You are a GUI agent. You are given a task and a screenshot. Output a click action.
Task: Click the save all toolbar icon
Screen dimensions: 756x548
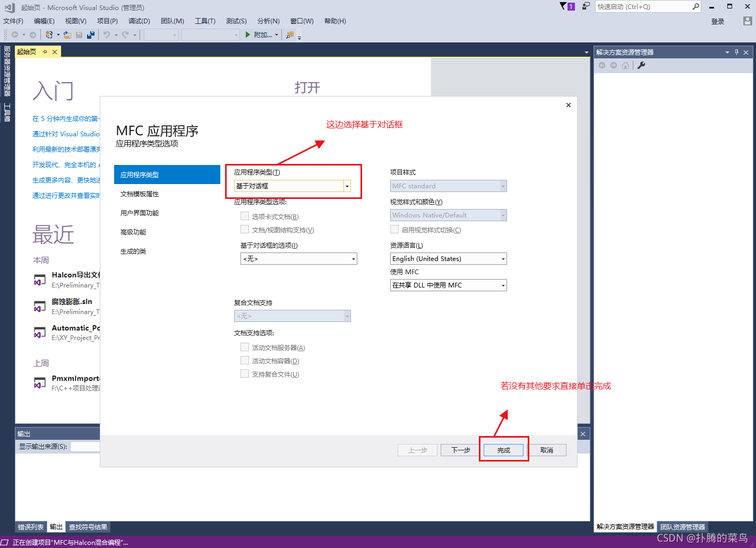(x=91, y=35)
